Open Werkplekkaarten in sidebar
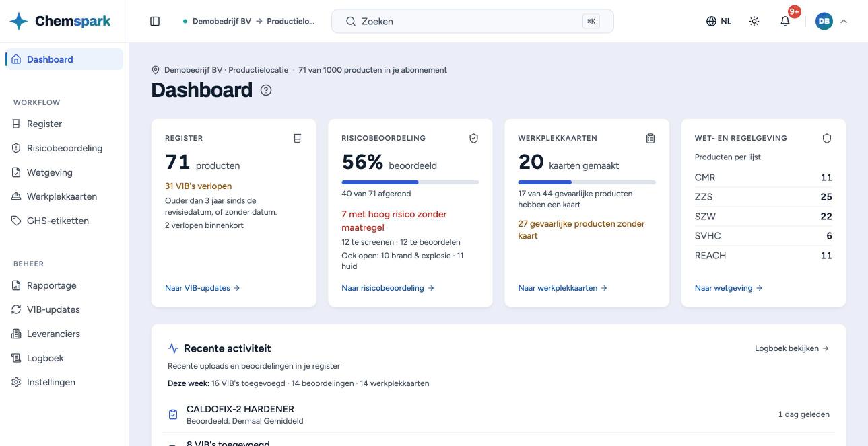The height and width of the screenshot is (446, 868). pyautogui.click(x=64, y=196)
